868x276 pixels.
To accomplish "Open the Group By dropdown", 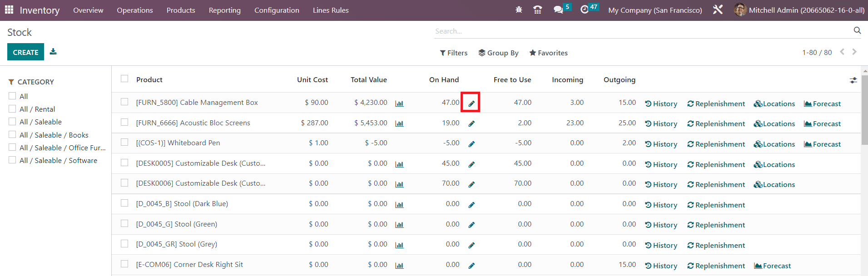I will click(498, 53).
